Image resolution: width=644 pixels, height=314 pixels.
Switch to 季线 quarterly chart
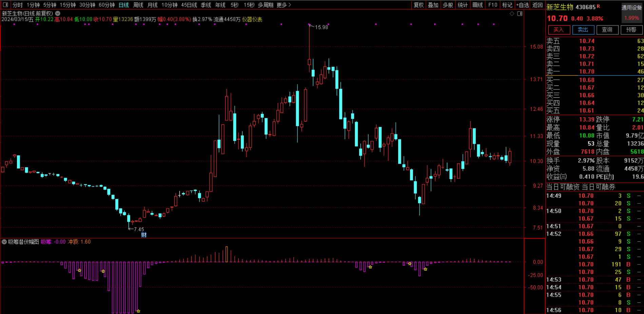(206, 5)
